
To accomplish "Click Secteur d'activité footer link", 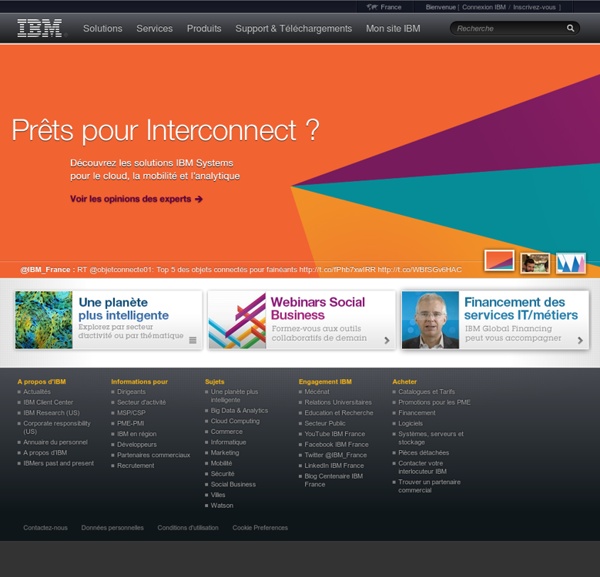I will (x=142, y=402).
